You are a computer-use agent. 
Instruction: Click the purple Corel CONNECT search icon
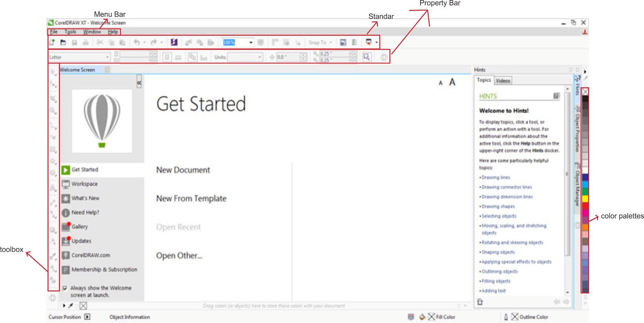[x=174, y=42]
